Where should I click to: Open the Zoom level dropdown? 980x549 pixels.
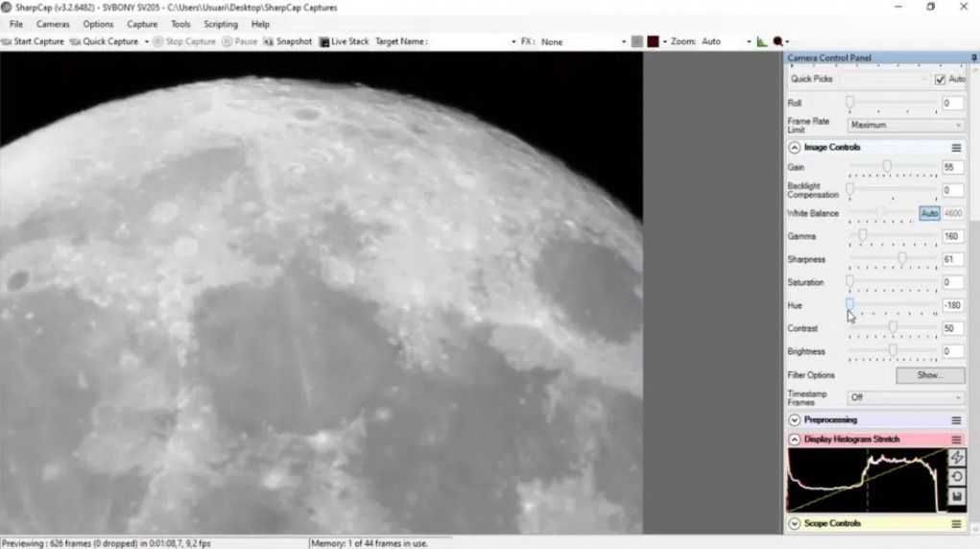[x=726, y=42]
